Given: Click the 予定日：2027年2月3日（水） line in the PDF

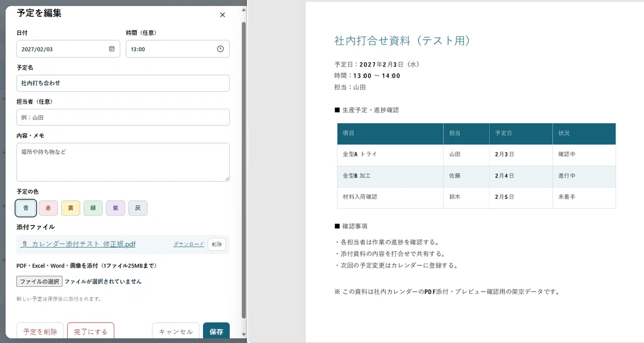Looking at the screenshot, I should pyautogui.click(x=377, y=64).
